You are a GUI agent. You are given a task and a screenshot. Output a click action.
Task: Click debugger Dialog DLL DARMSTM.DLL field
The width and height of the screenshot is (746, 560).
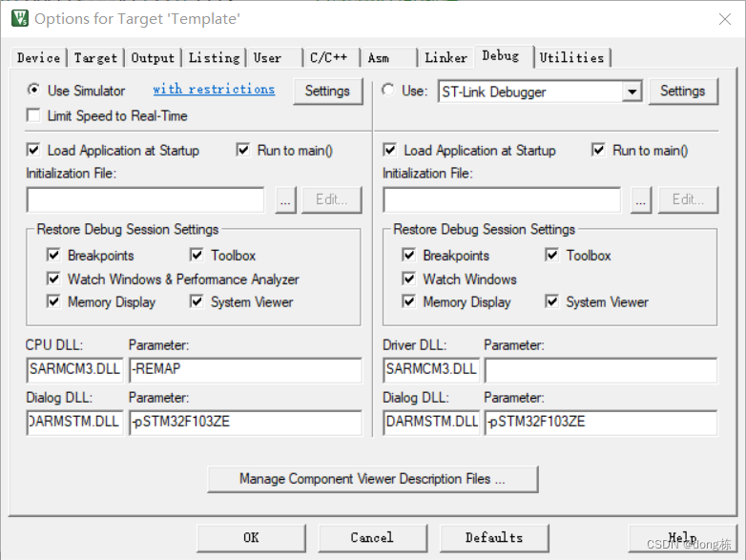(431, 423)
